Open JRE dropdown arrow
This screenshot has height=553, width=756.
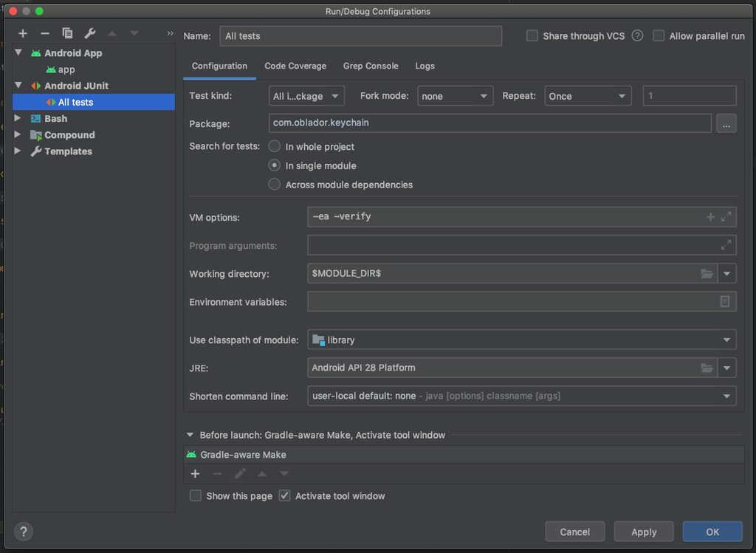726,368
